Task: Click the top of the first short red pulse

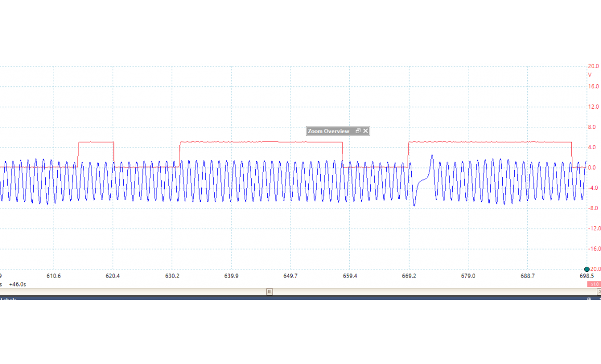Action: point(96,142)
